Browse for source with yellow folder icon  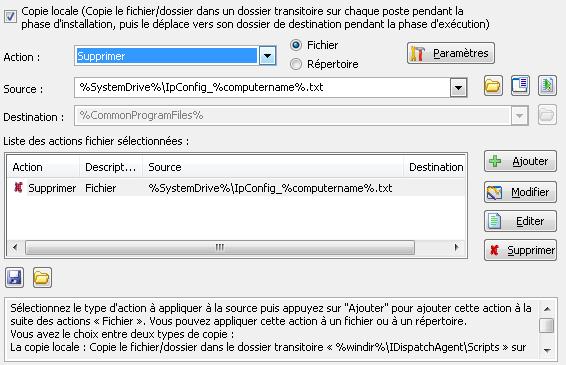click(493, 86)
